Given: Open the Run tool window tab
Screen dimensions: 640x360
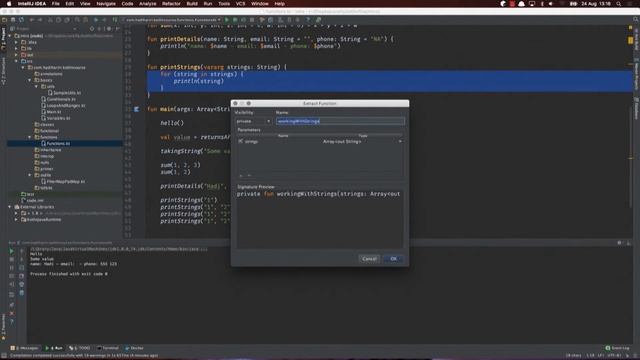Looking at the screenshot, I should click(54, 348).
